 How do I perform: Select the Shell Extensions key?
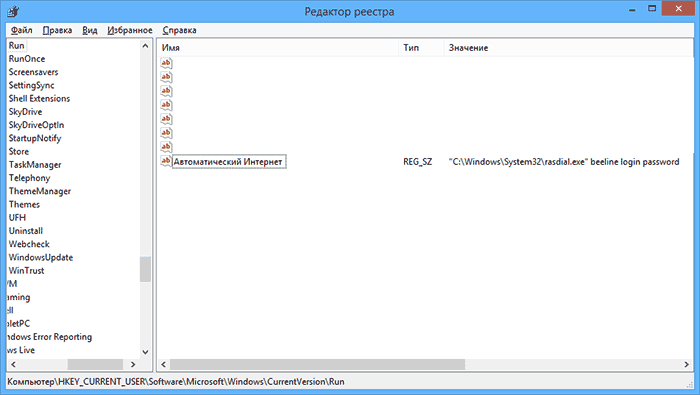tap(39, 99)
